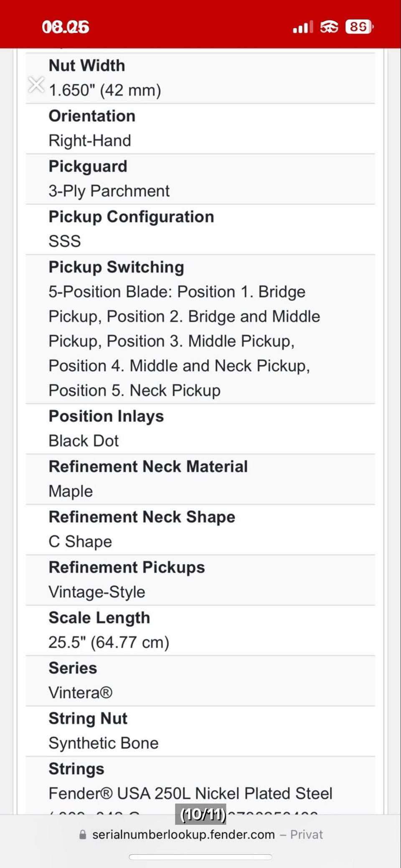Tap the battery level indicator
The image size is (401, 868).
point(359,27)
